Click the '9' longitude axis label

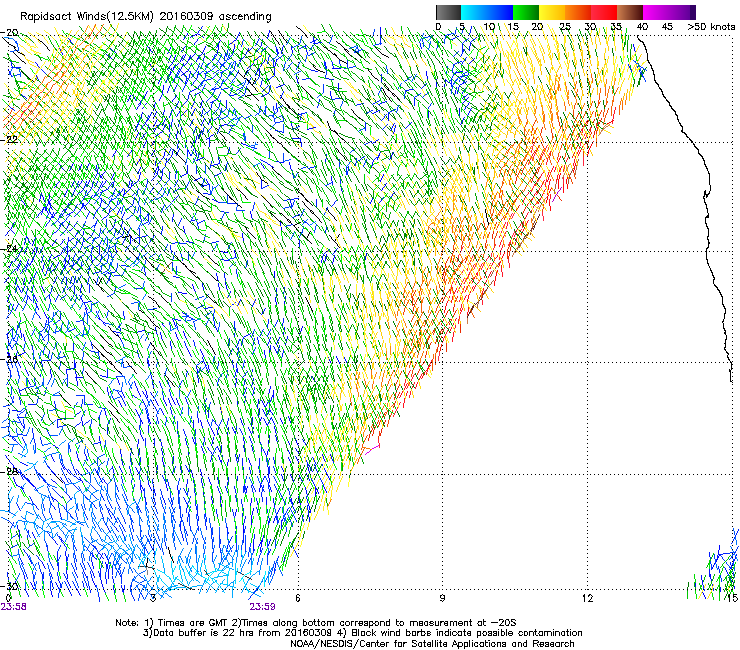pyautogui.click(x=442, y=598)
